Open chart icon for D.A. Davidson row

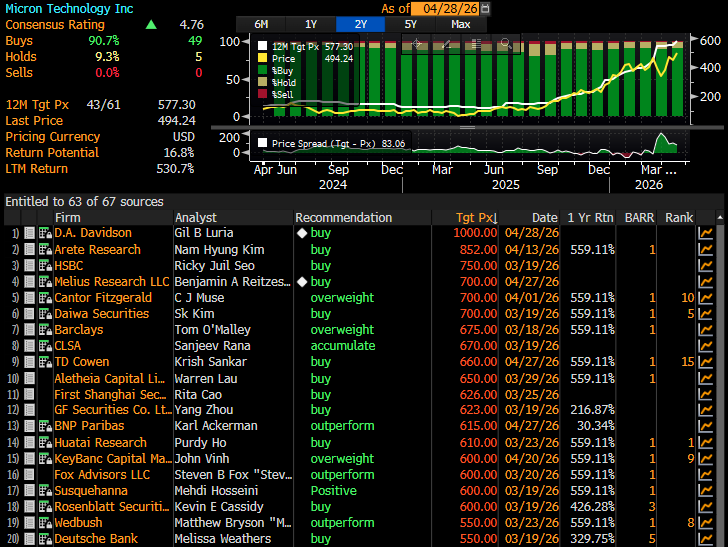706,233
